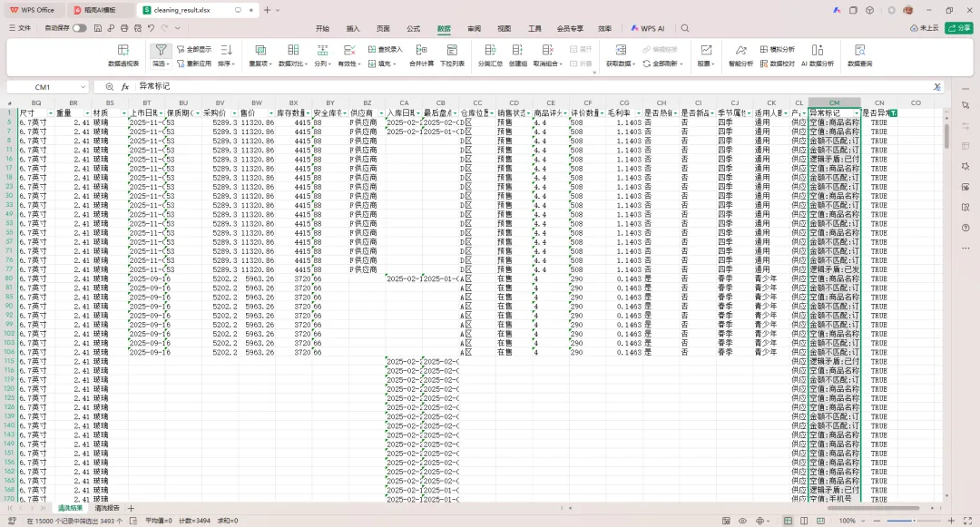This screenshot has width=980, height=527.
Task: Click the formula bar zoom magnifier icon
Action: (110, 87)
